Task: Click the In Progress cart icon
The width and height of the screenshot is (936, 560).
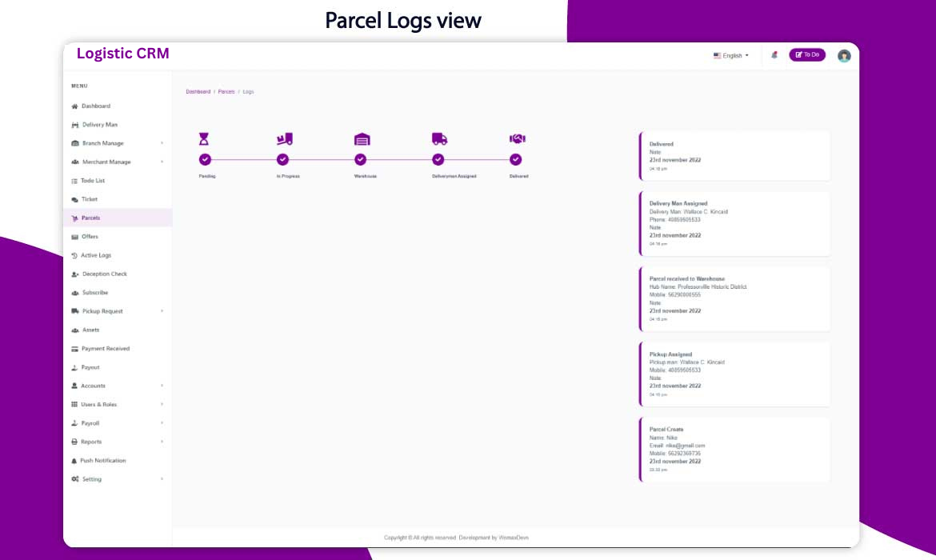Action: 284,139
